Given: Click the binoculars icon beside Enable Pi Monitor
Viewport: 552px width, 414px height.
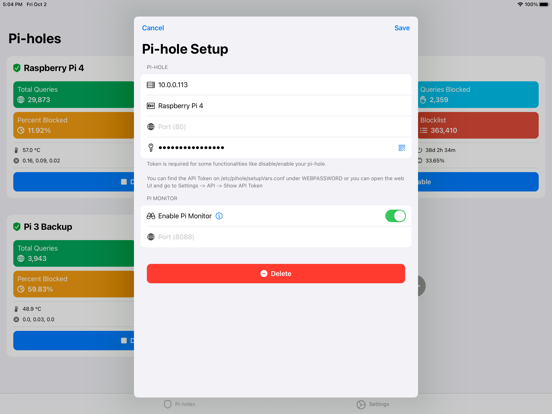Looking at the screenshot, I should pyautogui.click(x=151, y=216).
